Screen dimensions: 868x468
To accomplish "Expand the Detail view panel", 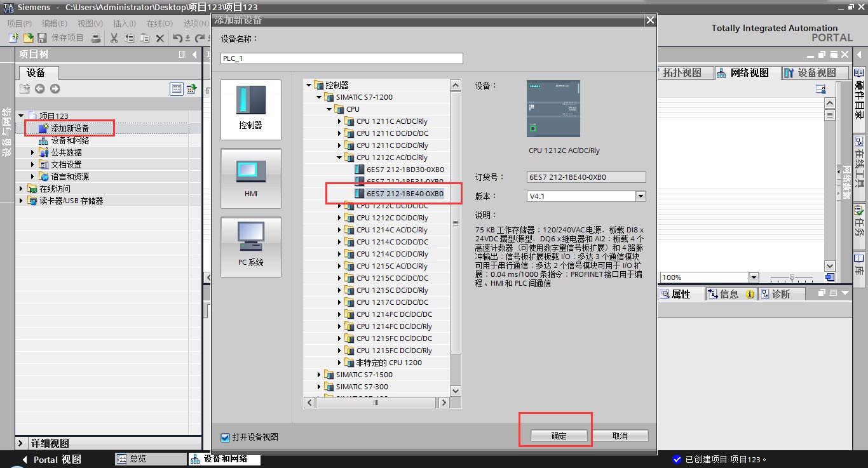I will [21, 443].
